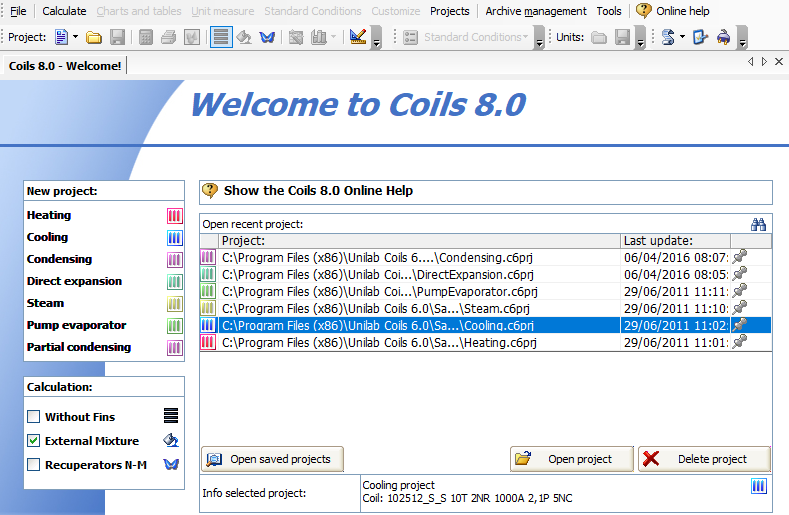Open the File menu
This screenshot has width=789, height=515.
tap(18, 11)
